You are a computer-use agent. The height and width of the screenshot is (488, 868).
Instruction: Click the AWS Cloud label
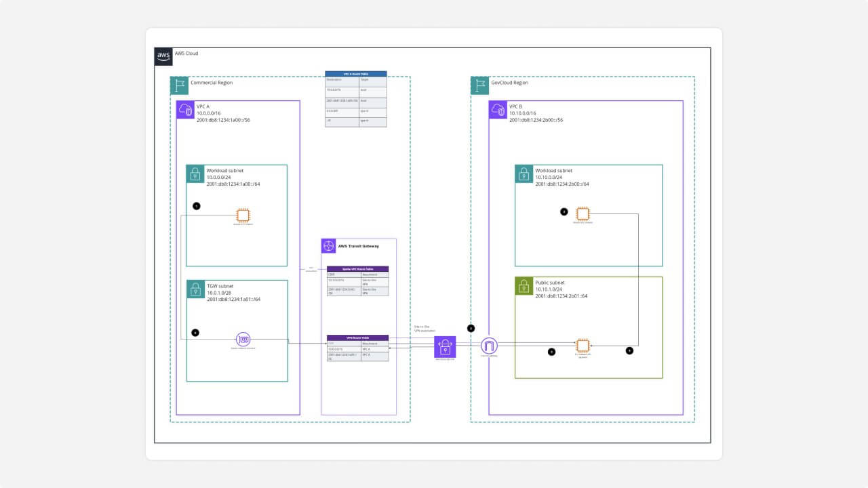pyautogui.click(x=186, y=54)
